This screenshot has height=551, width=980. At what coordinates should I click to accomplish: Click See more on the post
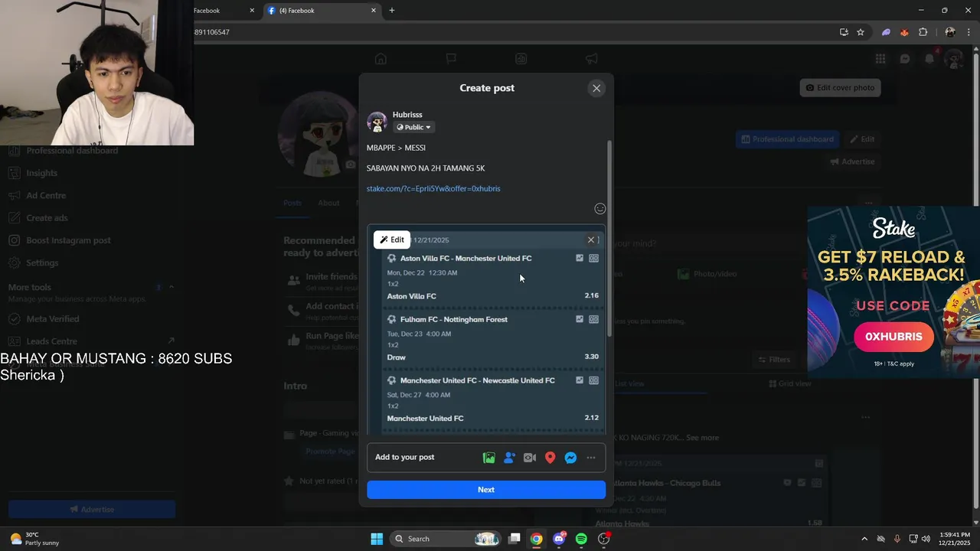click(x=702, y=438)
